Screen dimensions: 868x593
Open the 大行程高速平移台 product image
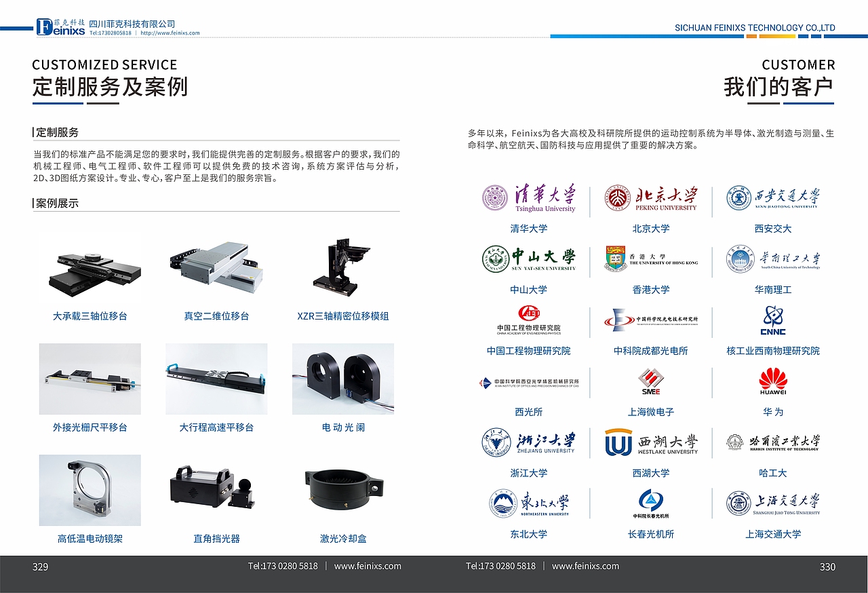pyautogui.click(x=216, y=379)
